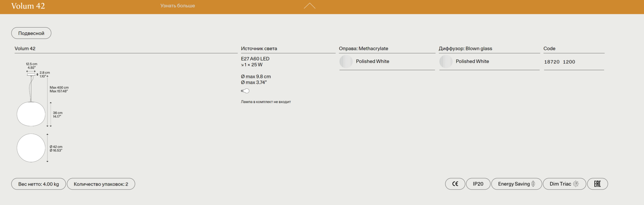Screen dimensions: 644x205
Task: Select the Подвесной tab
Action: (31, 33)
